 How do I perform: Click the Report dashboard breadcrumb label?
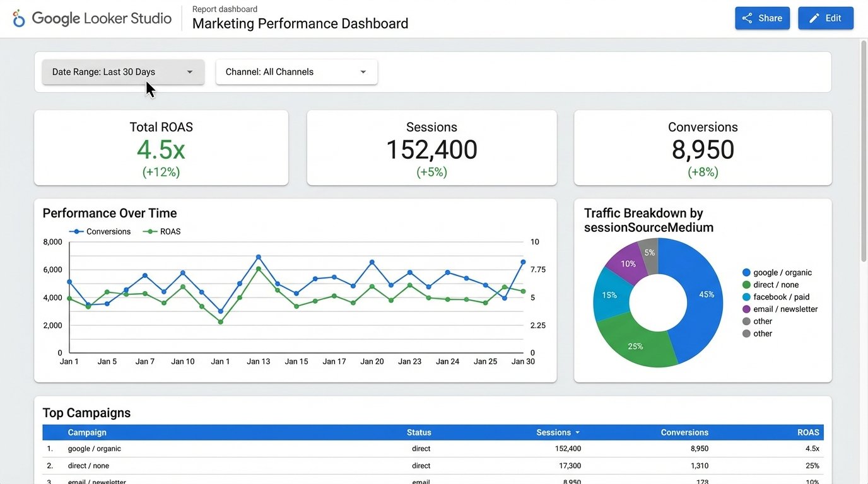click(x=224, y=9)
